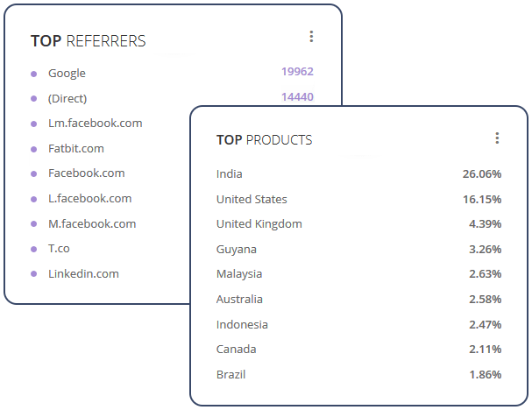Open Top Products three-dot options menu
This screenshot has height=410, width=532.
(497, 138)
